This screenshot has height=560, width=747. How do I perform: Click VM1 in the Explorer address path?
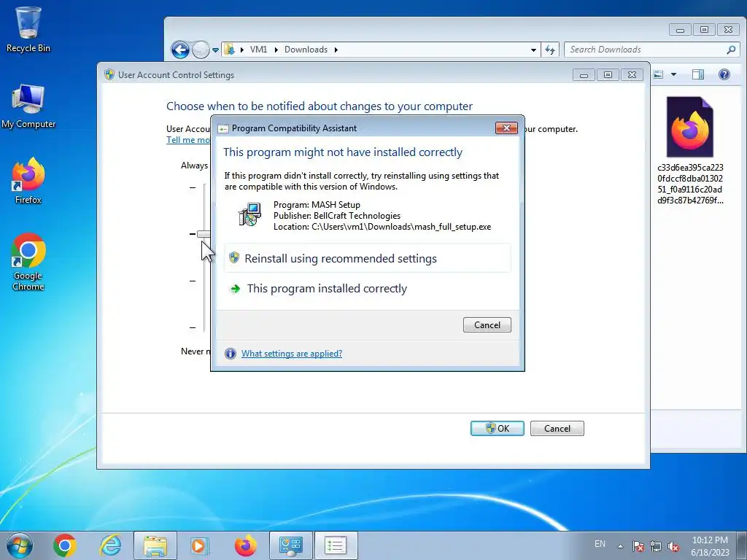258,50
